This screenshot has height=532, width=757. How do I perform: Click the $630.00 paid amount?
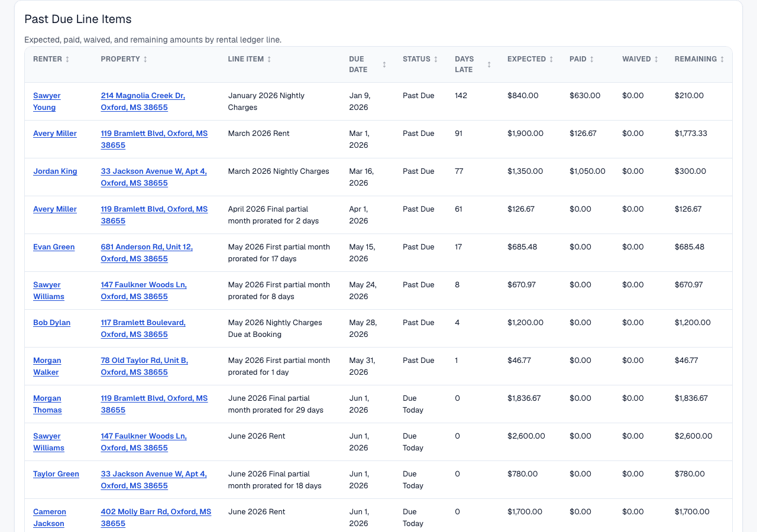point(585,96)
